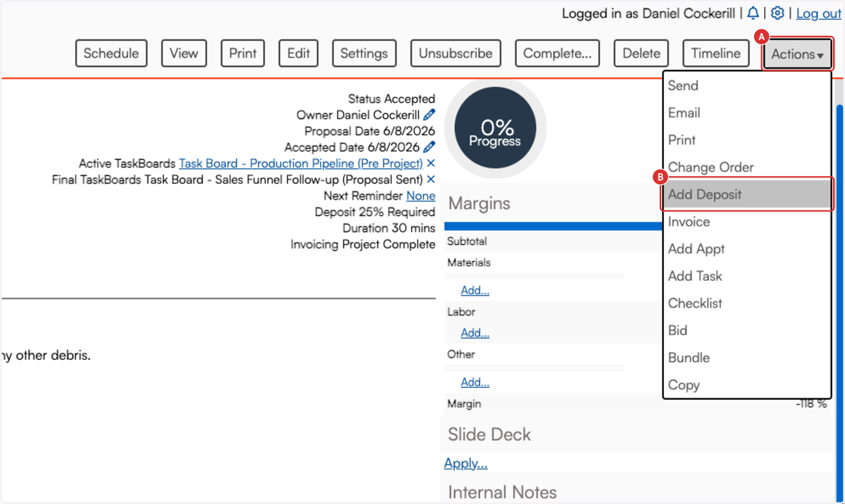845x504 pixels.
Task: Click the Internal Notes heading
Action: (502, 492)
